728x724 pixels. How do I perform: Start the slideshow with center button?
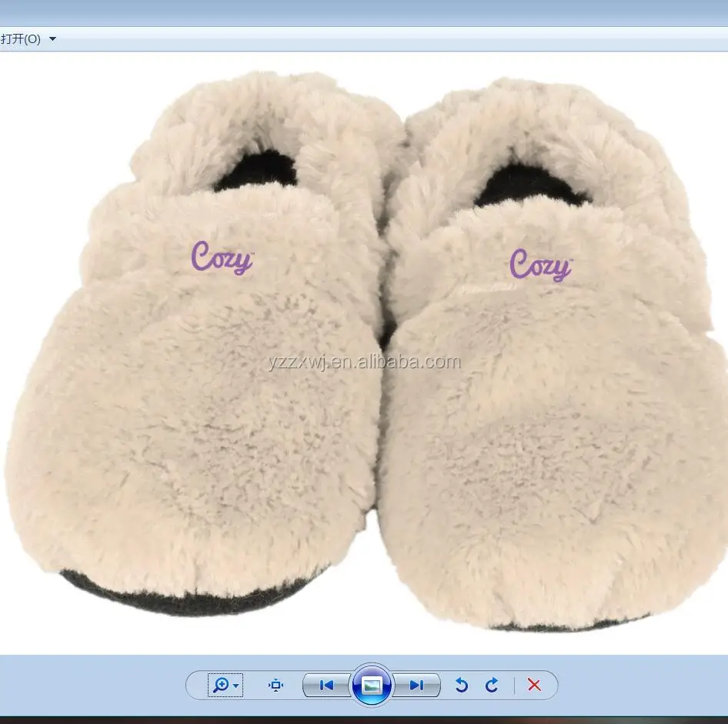372,685
